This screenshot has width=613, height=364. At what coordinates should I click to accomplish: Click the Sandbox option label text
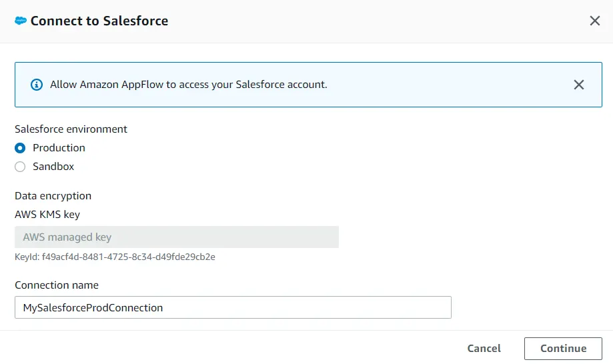[x=53, y=167]
